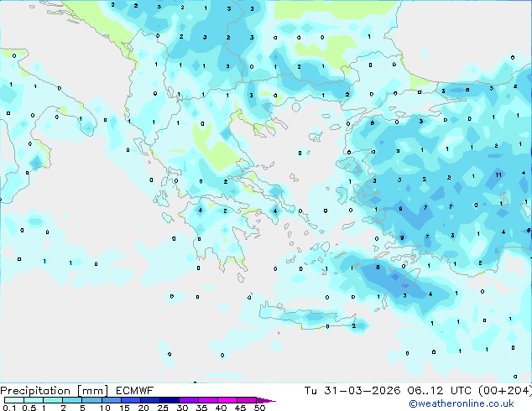This screenshot has width=532, height=411.
Task: Click the purple swatch between 30 and 35
Action: point(189,400)
